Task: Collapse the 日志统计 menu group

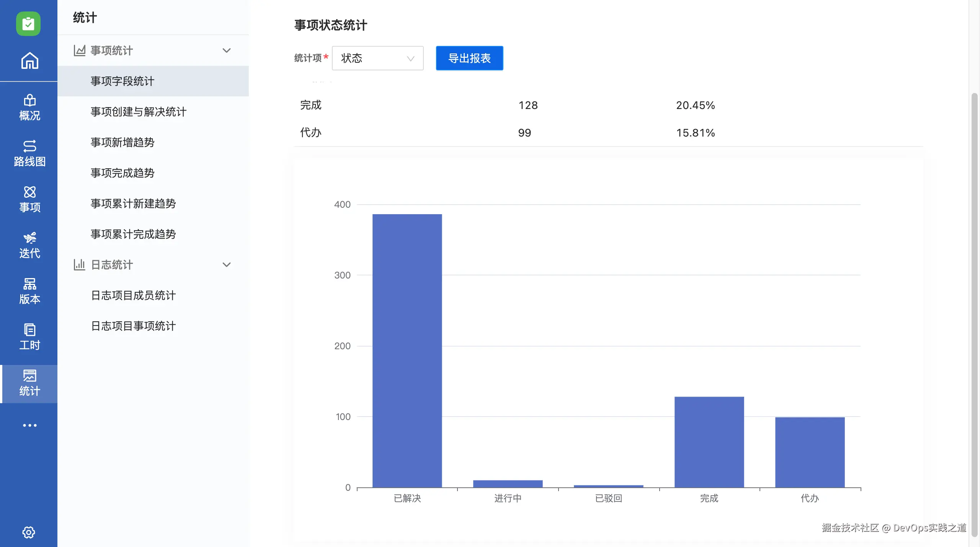Action: click(227, 265)
